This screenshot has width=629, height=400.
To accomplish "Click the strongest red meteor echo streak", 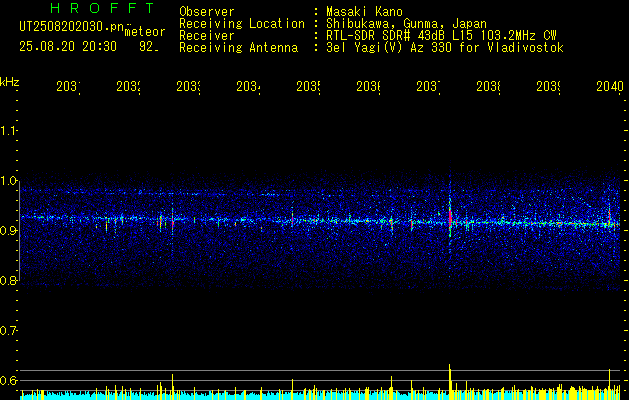I will tap(450, 217).
